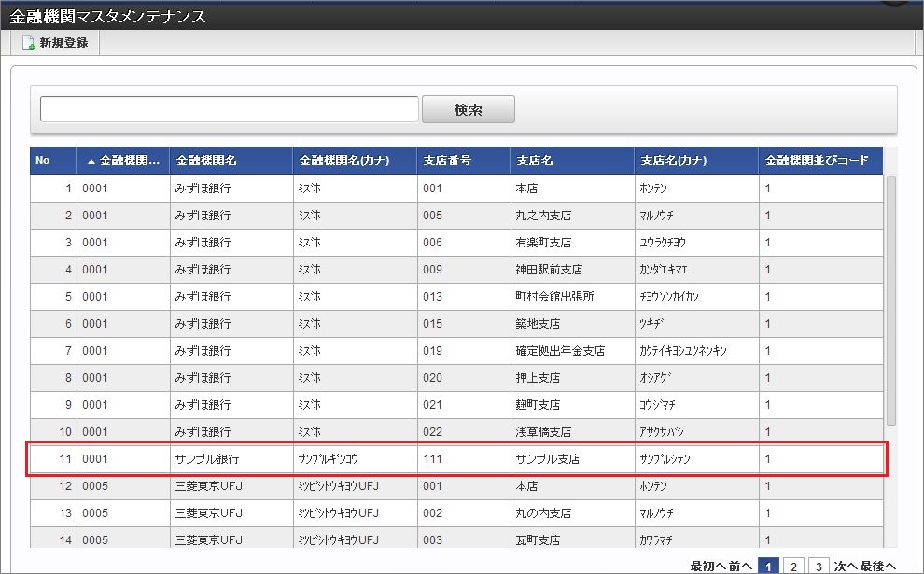
Task: Sort by 金融機関並びコード column header
Action: [x=821, y=161]
